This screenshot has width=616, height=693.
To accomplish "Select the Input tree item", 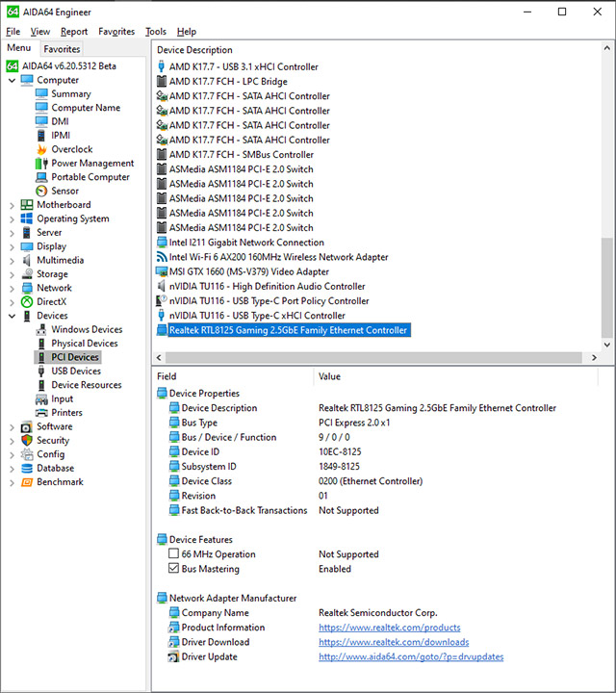I will [62, 398].
